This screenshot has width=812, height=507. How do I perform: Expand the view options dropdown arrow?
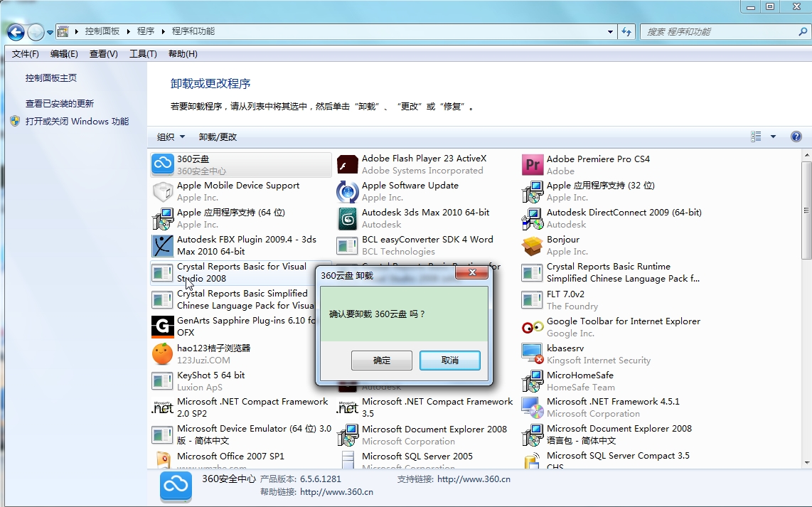tap(773, 137)
